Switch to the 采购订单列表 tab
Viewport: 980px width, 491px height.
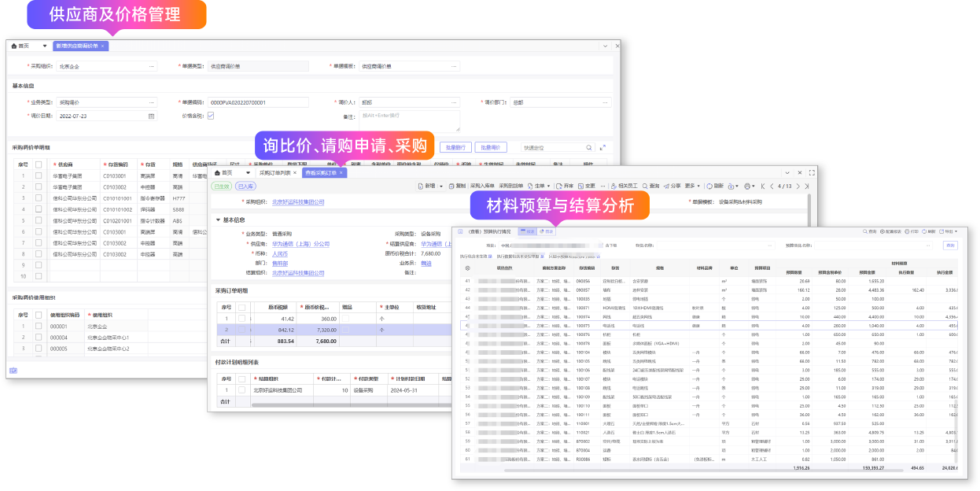275,172
